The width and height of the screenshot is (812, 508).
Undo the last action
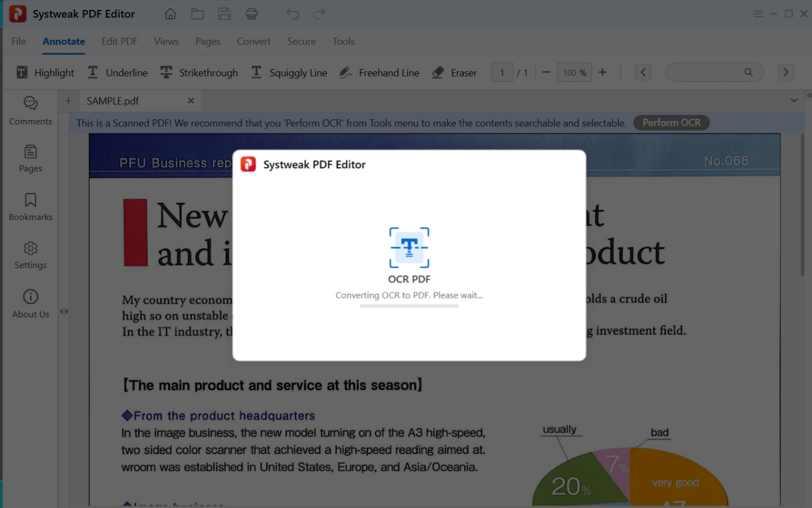click(292, 14)
